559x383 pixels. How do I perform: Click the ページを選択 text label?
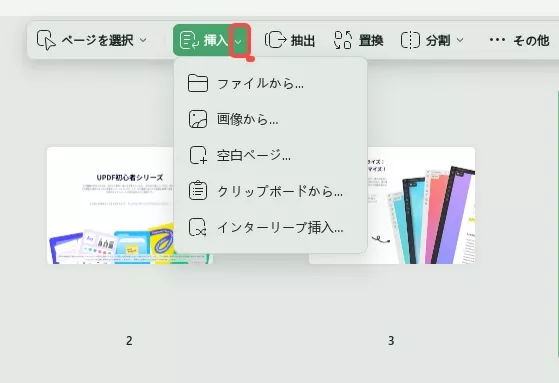click(x=98, y=40)
